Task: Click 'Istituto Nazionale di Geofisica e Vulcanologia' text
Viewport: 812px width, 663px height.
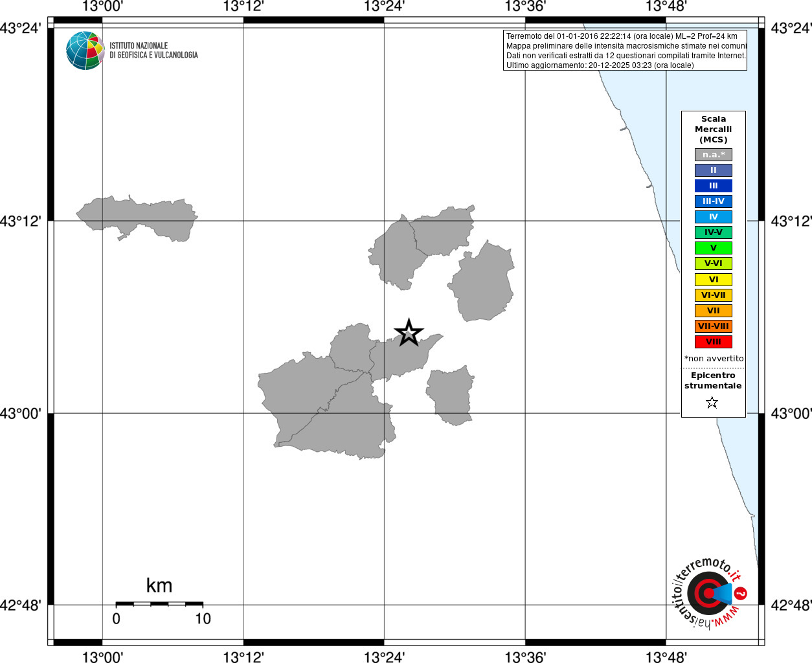Action: click(153, 51)
